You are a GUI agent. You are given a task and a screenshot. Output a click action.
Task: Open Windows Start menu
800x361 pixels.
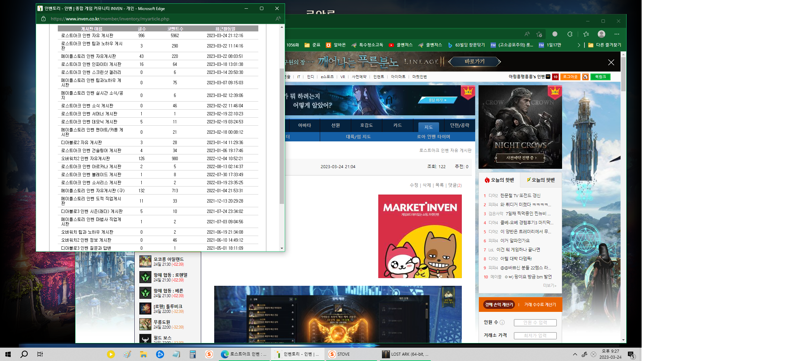tap(8, 354)
